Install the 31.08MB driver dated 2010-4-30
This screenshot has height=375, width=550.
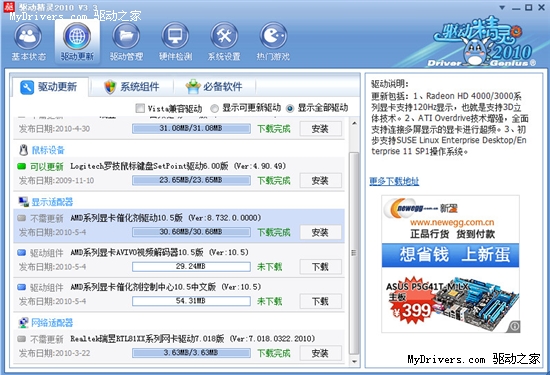320,129
